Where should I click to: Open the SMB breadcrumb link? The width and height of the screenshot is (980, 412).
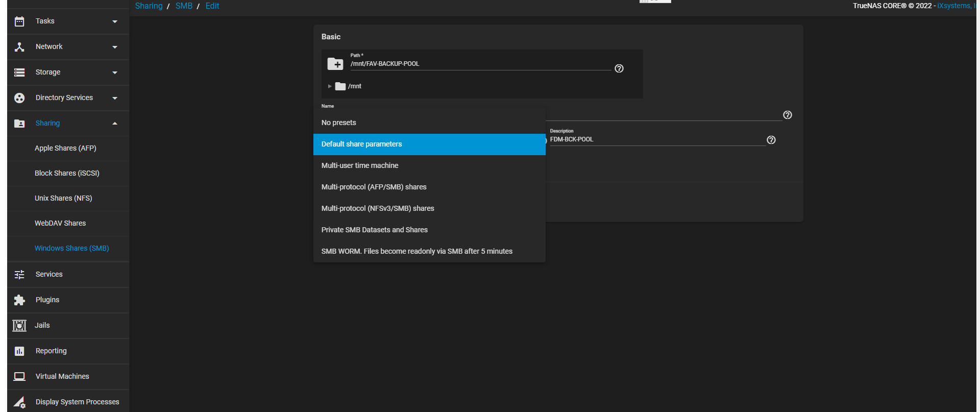184,6
